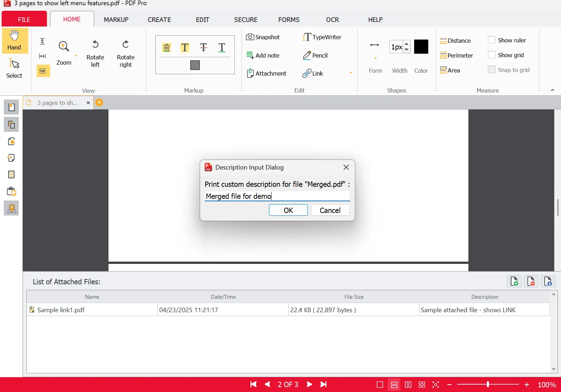Enable Show ruler checkbox
The height and width of the screenshot is (392, 561).
[491, 40]
